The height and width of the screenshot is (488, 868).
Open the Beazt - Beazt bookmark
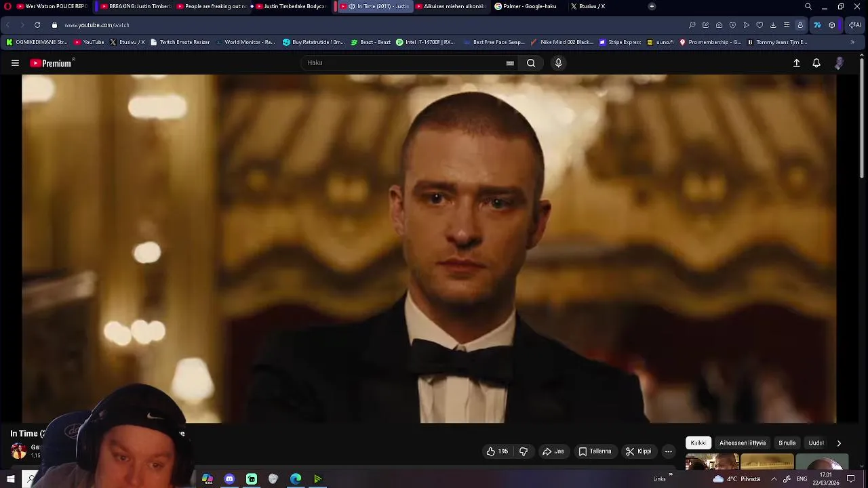point(370,42)
